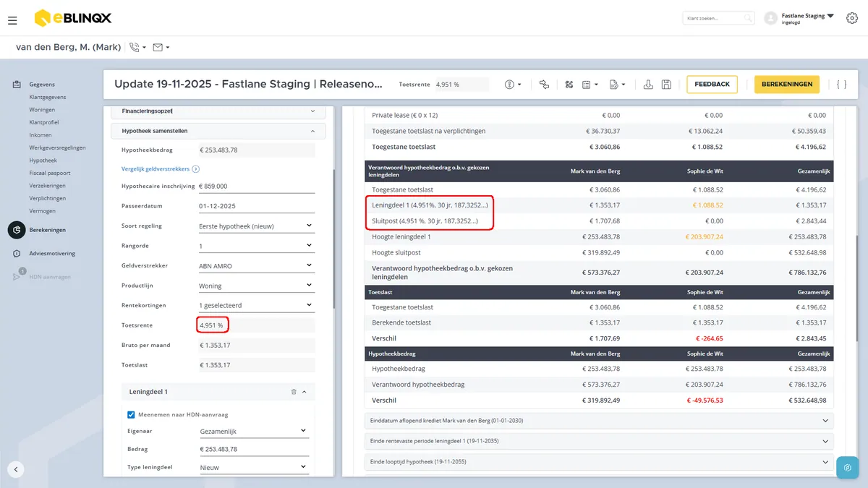This screenshot has width=868, height=488.
Task: Delete Leningdeel 1 with trash icon
Action: (294, 392)
